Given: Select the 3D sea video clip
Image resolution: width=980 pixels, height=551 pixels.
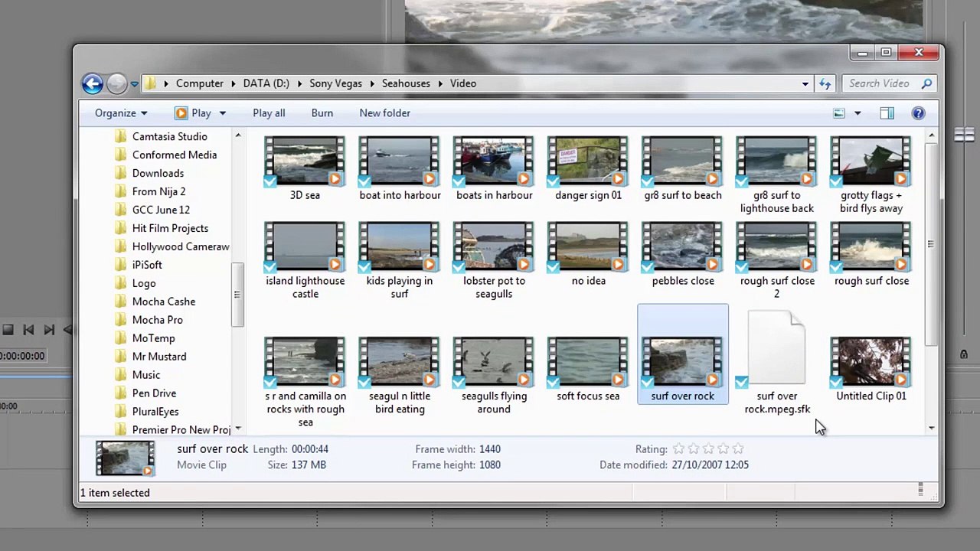Looking at the screenshot, I should point(305,168).
